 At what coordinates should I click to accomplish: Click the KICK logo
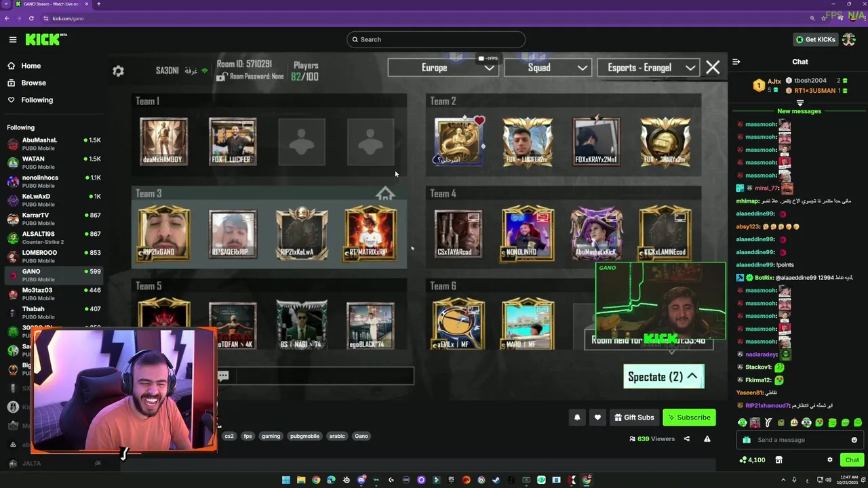pyautogui.click(x=45, y=39)
